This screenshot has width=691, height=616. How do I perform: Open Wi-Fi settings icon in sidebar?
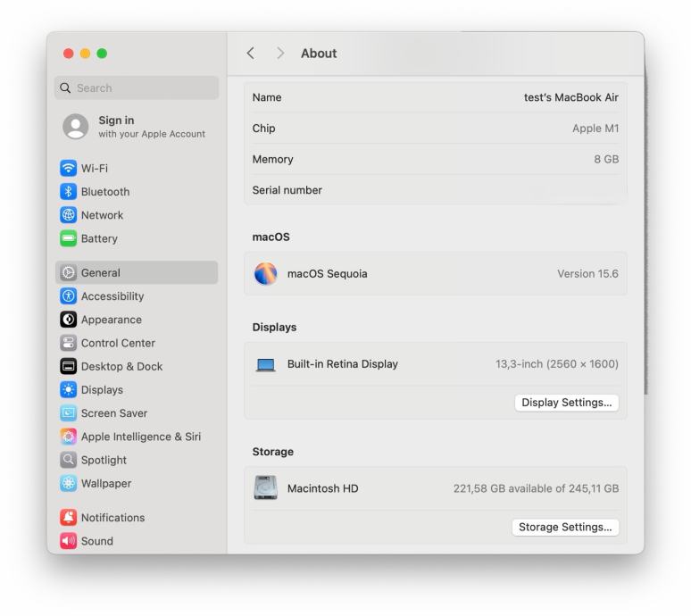coord(69,168)
